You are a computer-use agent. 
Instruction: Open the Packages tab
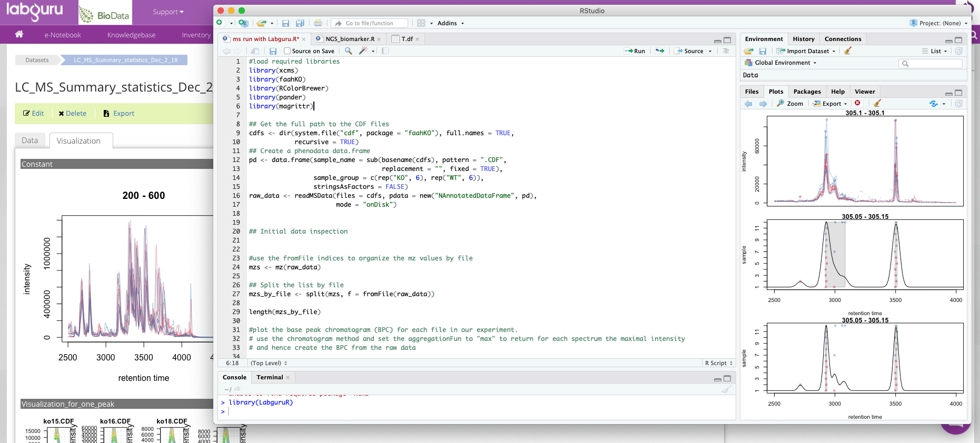click(x=807, y=92)
